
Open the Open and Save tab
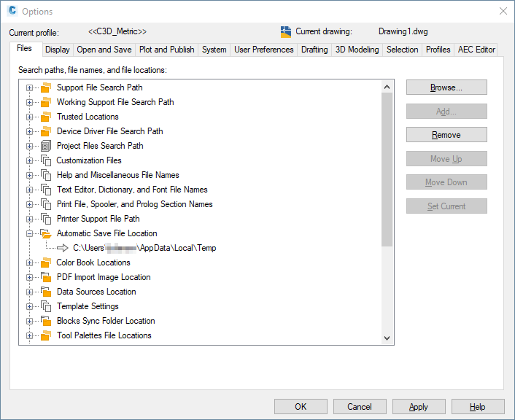pyautogui.click(x=104, y=50)
